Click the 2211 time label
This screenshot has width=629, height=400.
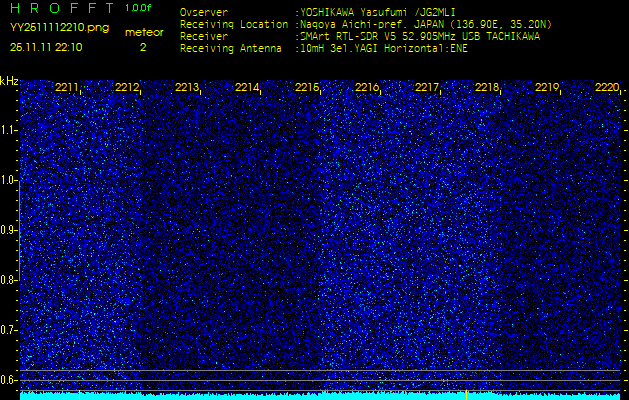point(67,87)
